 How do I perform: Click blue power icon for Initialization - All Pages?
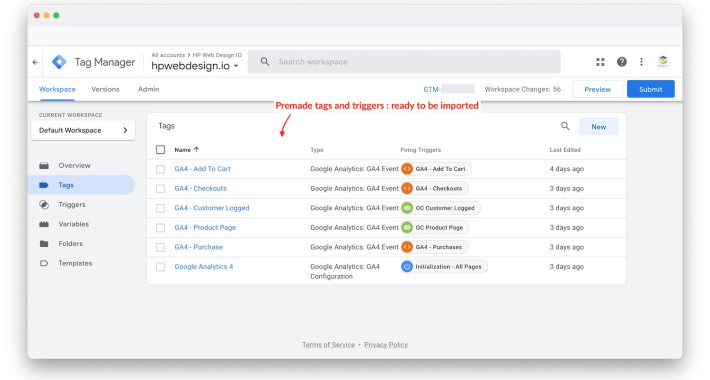pos(407,266)
